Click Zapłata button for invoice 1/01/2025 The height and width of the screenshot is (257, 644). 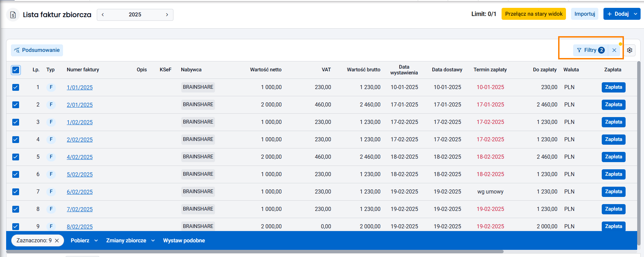(x=613, y=87)
